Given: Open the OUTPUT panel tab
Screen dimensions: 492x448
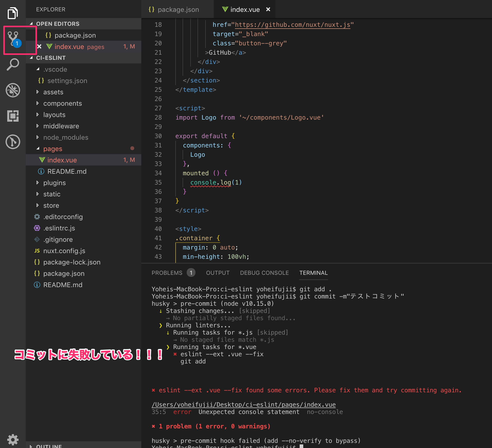Looking at the screenshot, I should click(x=218, y=273).
